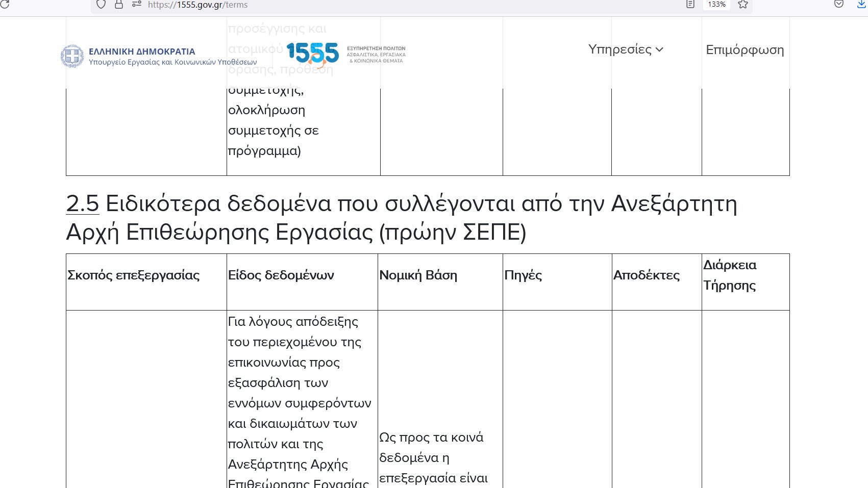Reset the 133% zoom level indicator
The image size is (868, 488).
pyautogui.click(x=716, y=5)
